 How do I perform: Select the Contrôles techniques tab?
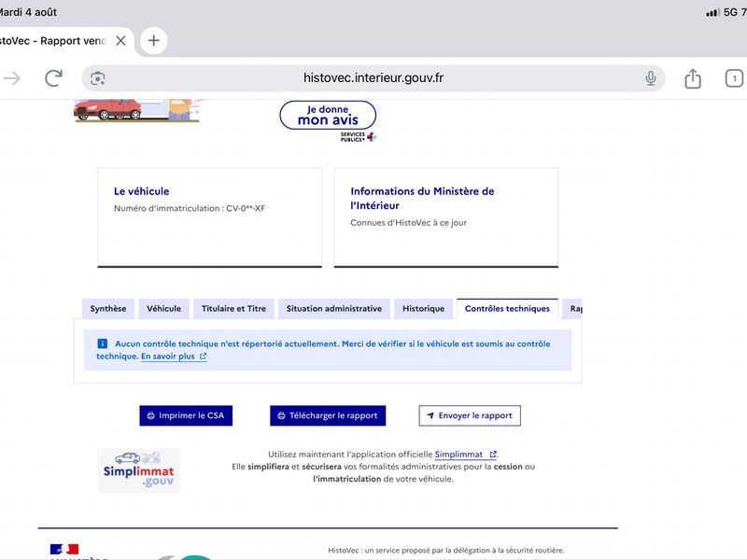tap(507, 309)
